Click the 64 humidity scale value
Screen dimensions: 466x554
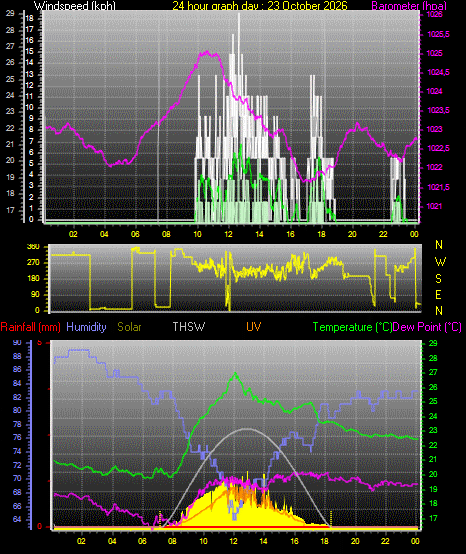tap(17, 519)
